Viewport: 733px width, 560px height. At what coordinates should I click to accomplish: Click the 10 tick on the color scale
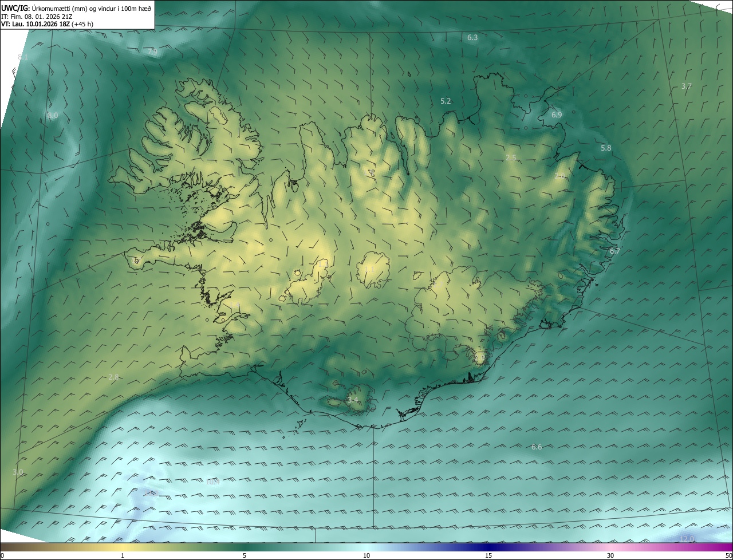(x=366, y=555)
